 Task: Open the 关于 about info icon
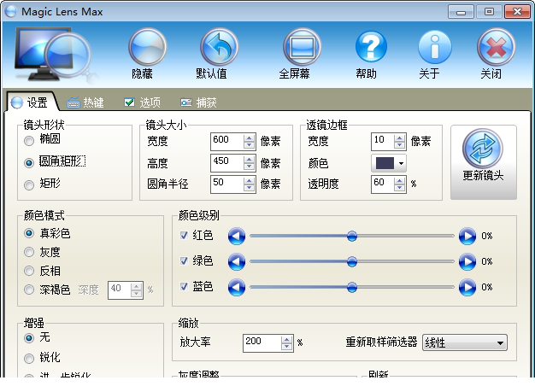tap(435, 47)
